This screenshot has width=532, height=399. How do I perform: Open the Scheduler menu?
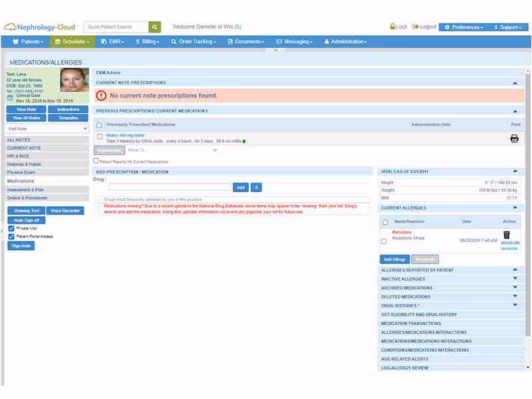(72, 41)
